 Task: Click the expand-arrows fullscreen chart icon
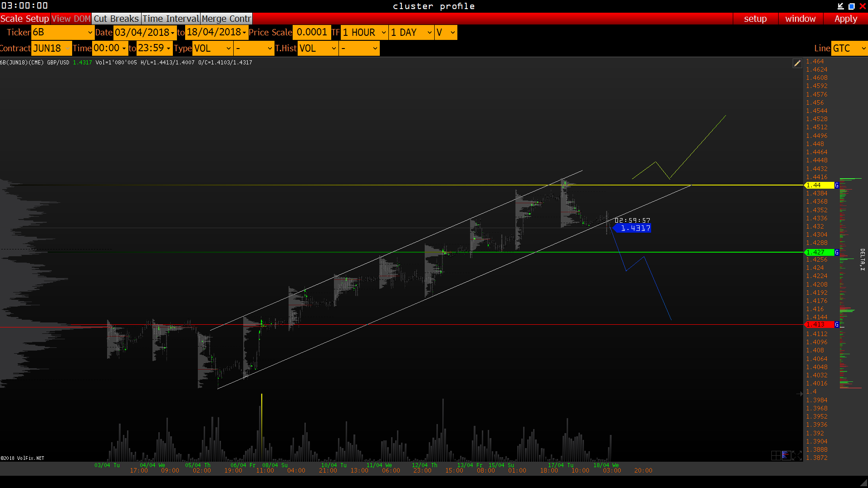[797, 455]
